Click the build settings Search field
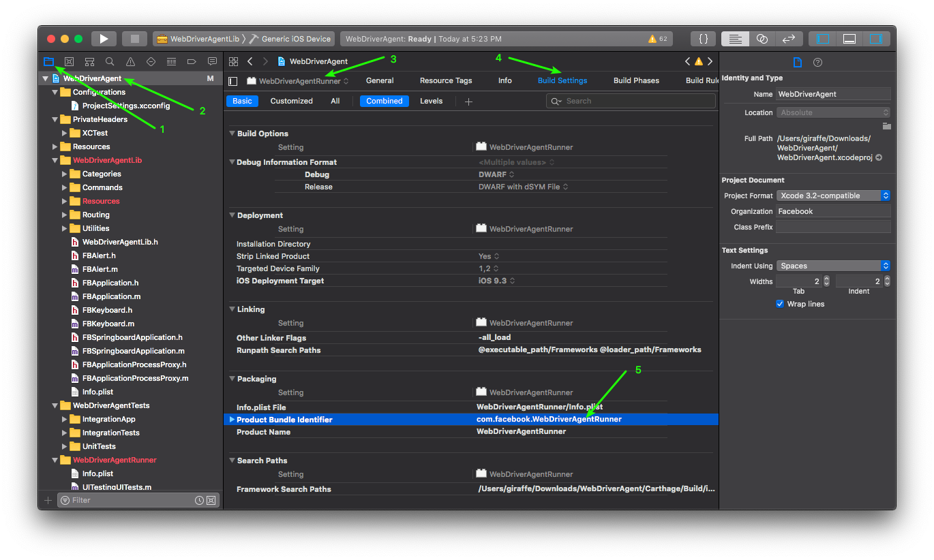The width and height of the screenshot is (934, 560). point(631,101)
